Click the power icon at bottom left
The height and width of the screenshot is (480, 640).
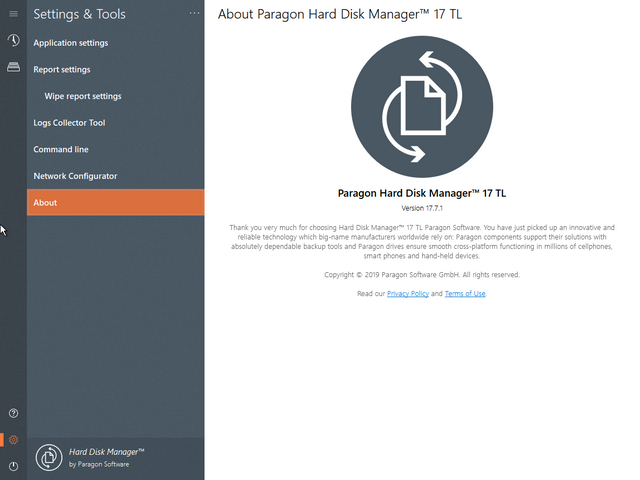click(13, 466)
